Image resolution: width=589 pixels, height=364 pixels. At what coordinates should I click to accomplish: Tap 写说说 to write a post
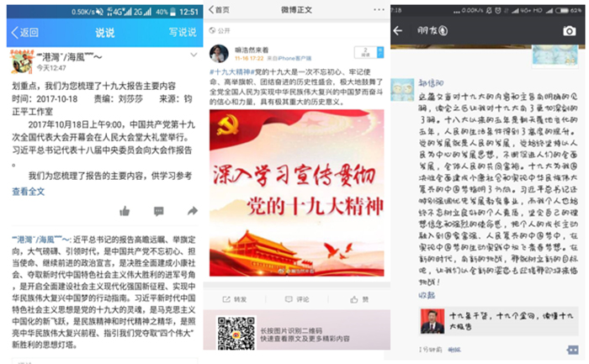(x=183, y=32)
